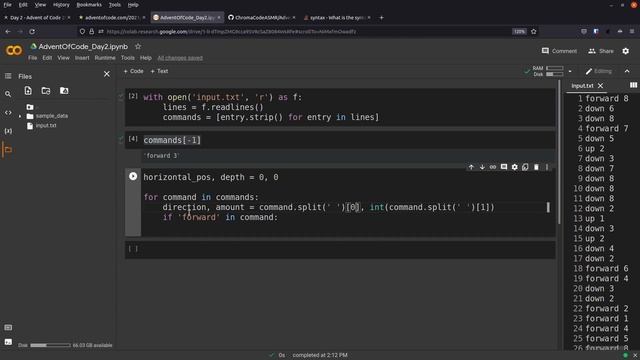Switch to the adventofcode.com browser tab
Image resolution: width=640 pixels, height=360 pixels.
[111, 18]
